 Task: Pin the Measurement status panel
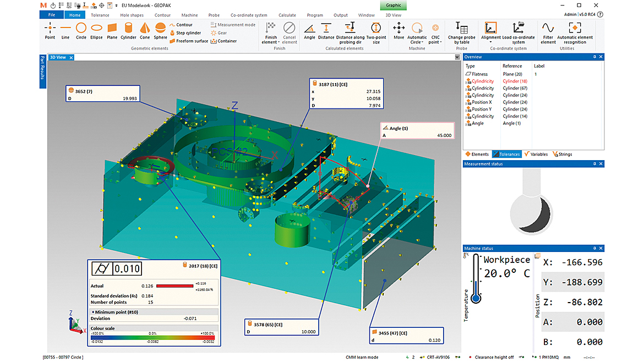click(x=594, y=164)
